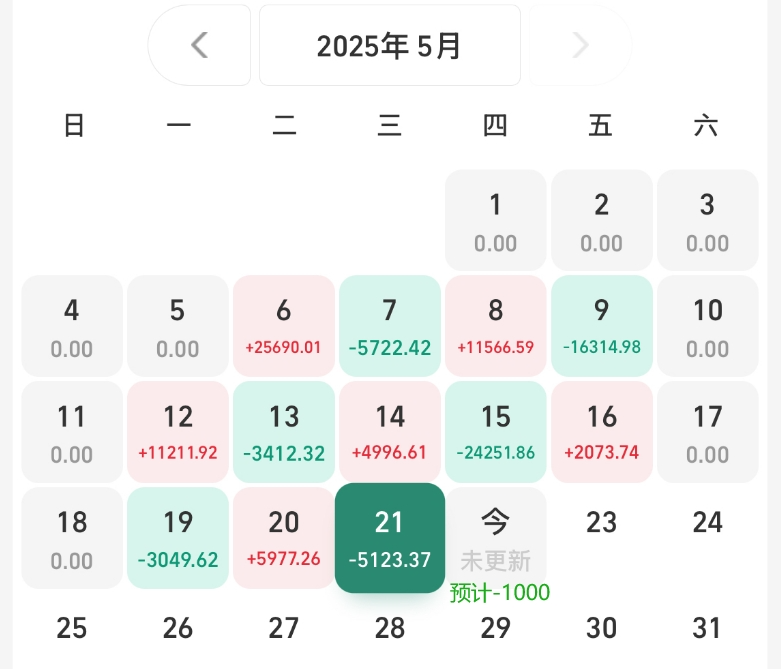
Task: Select date 30 in the calendar
Action: (x=602, y=629)
